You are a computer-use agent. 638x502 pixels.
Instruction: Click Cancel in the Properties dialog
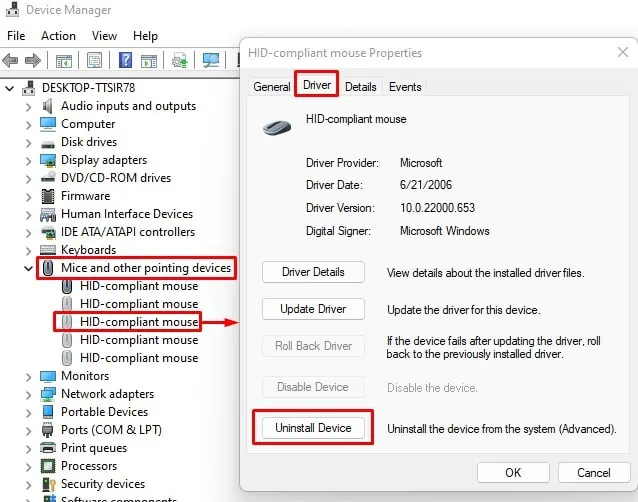(x=594, y=472)
